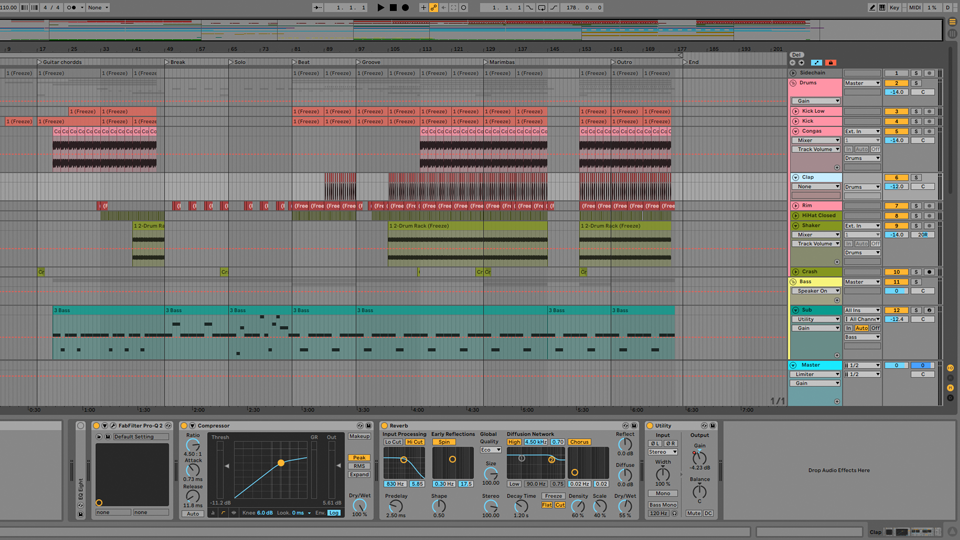The height and width of the screenshot is (540, 960).
Task: Toggle track activator 10 on Crash
Action: [896, 271]
